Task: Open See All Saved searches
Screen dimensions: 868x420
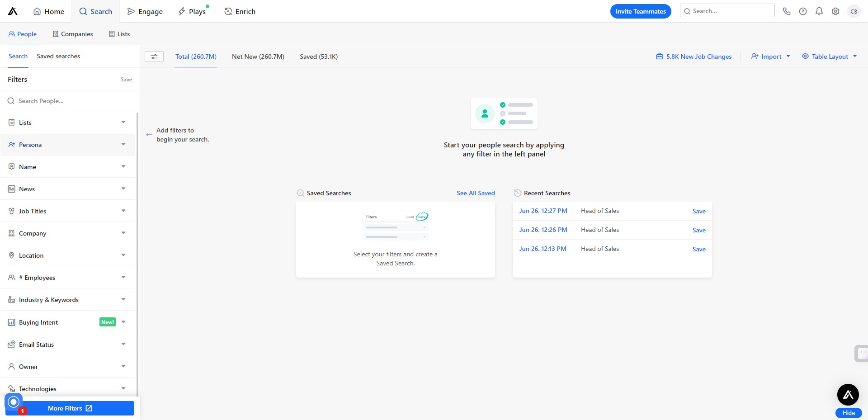Action: click(x=476, y=193)
